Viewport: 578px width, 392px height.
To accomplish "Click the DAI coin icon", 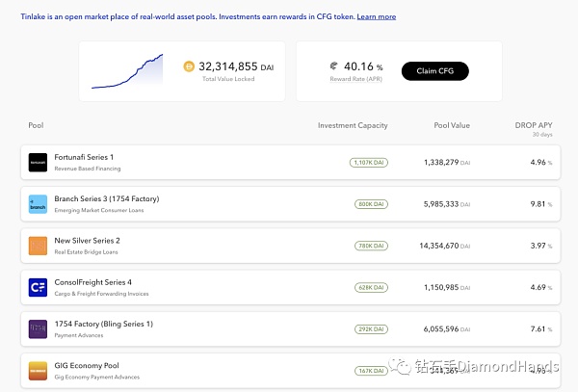I will point(189,66).
